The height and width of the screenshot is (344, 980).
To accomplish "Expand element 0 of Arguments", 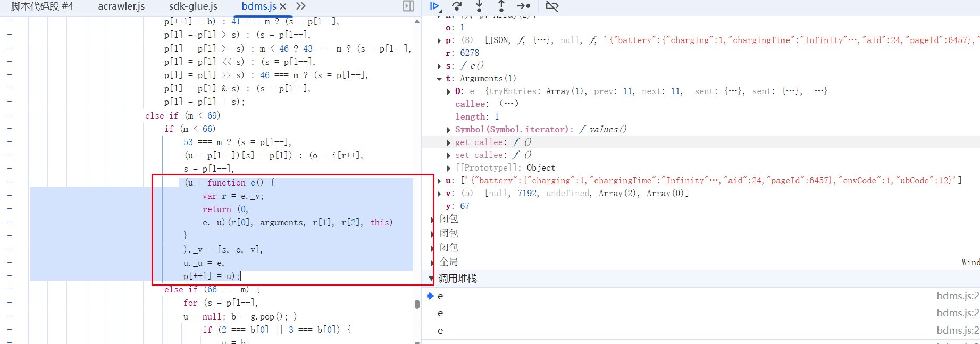I will pyautogui.click(x=449, y=91).
